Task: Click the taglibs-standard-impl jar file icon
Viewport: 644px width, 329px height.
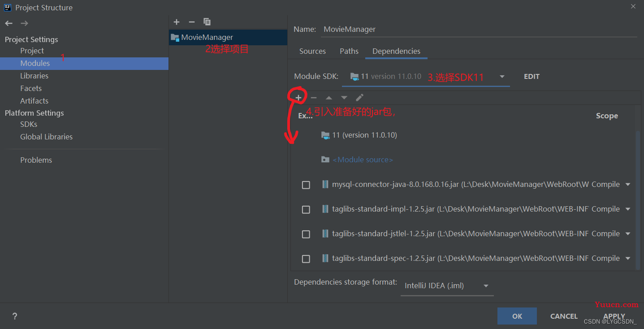Action: [325, 209]
